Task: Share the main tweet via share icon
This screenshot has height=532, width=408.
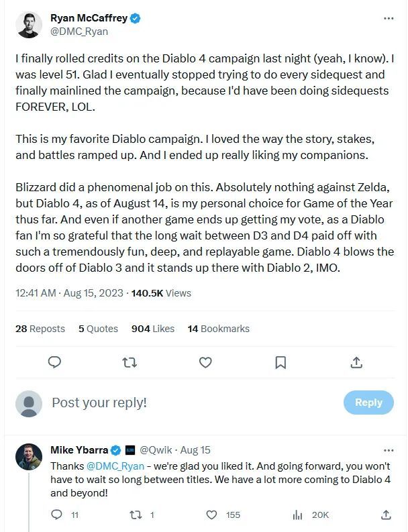Action: click(356, 363)
